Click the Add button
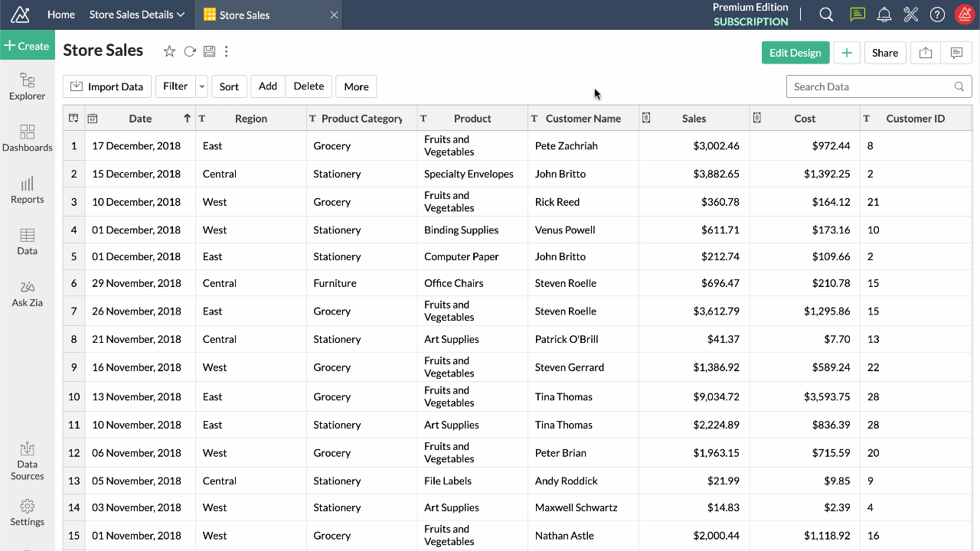The width and height of the screenshot is (980, 551). pyautogui.click(x=268, y=86)
